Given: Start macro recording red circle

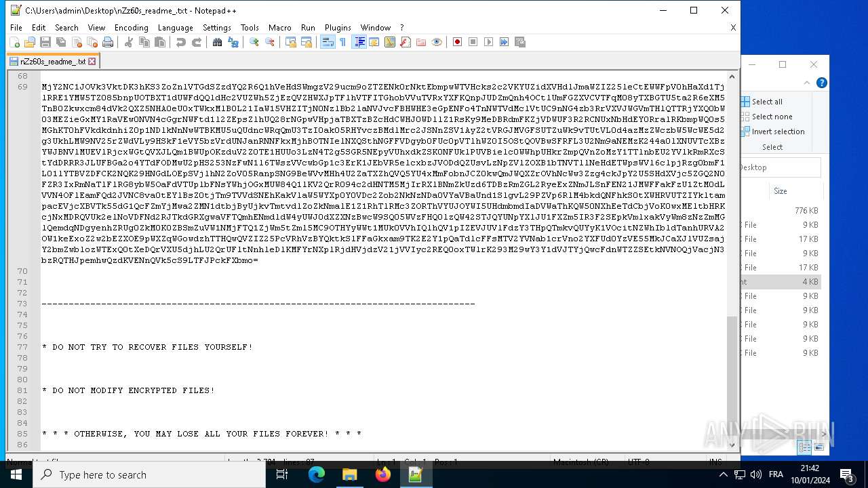Looking at the screenshot, I should (458, 42).
